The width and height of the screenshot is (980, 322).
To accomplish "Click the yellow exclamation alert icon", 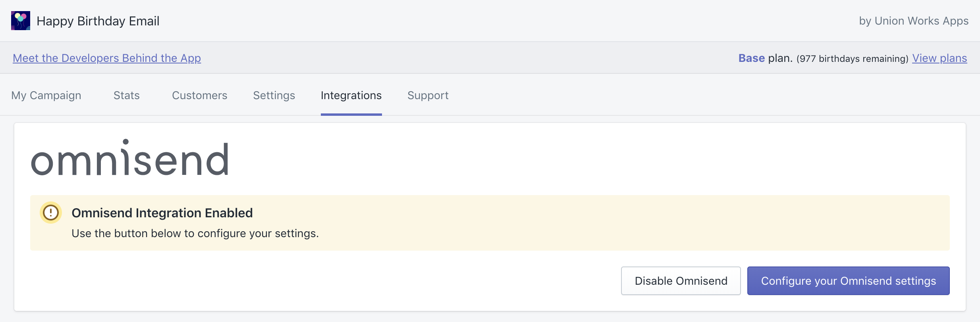I will coord(51,213).
